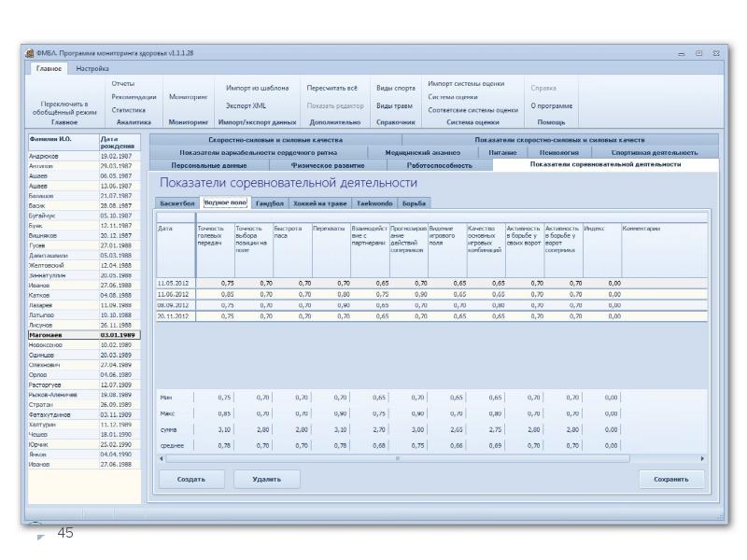Click the Сохранить button

[x=671, y=479]
